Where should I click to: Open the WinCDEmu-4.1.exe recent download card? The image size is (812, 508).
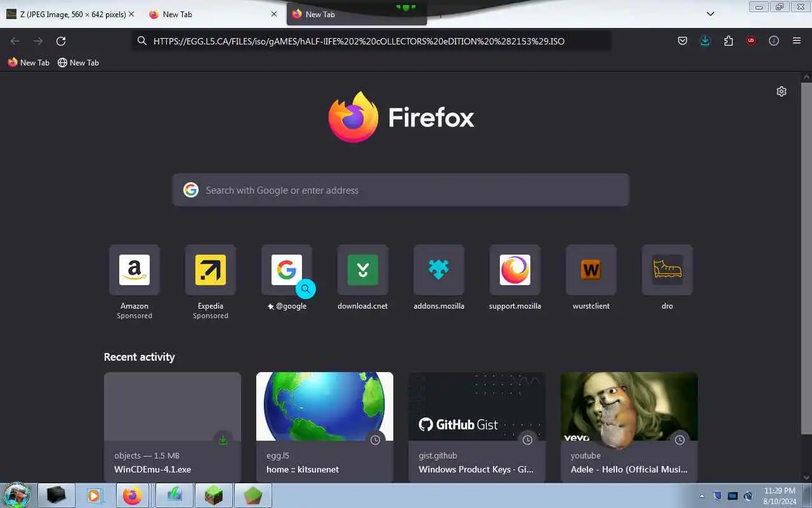click(x=173, y=427)
